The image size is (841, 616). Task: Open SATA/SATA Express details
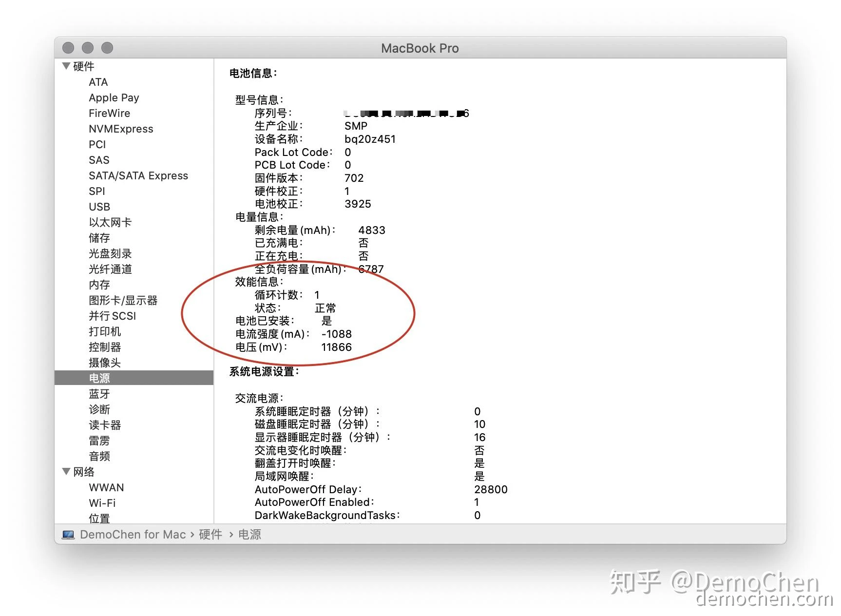point(138,175)
